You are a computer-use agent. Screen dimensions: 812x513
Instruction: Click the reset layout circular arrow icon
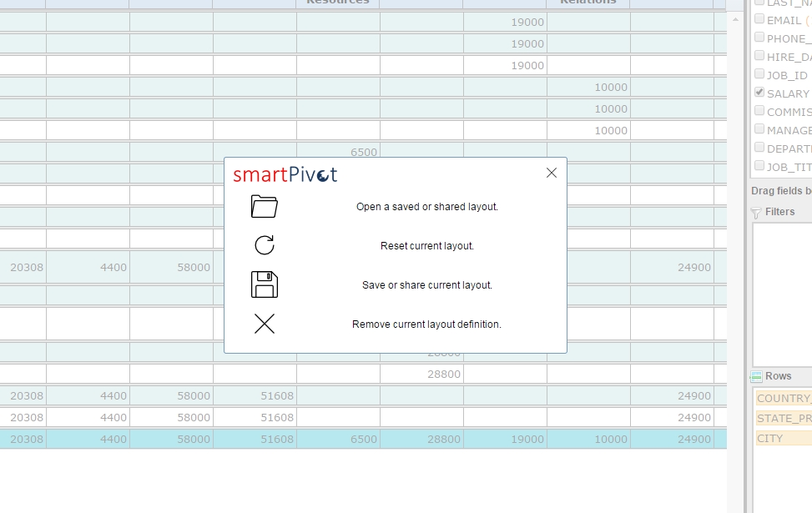[x=264, y=245]
